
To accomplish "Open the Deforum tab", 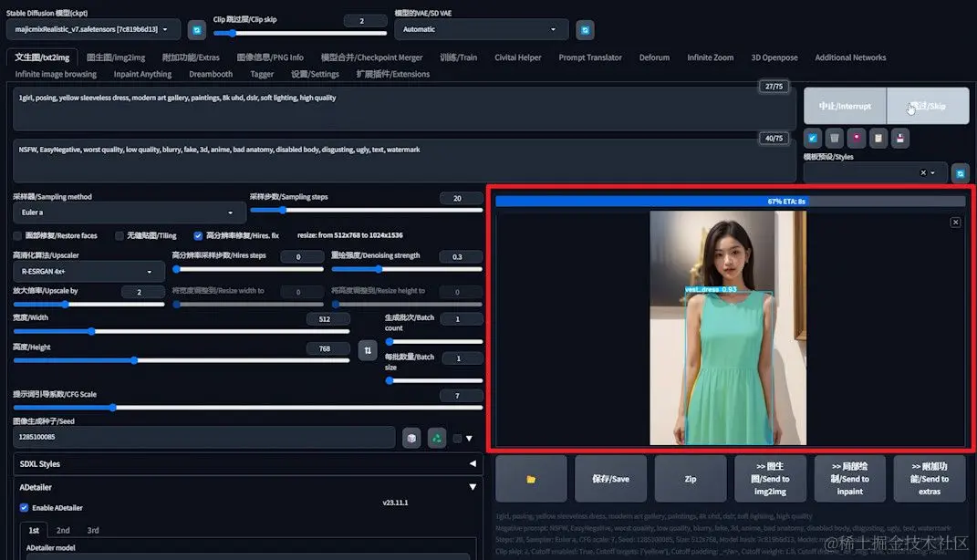I will pos(654,57).
